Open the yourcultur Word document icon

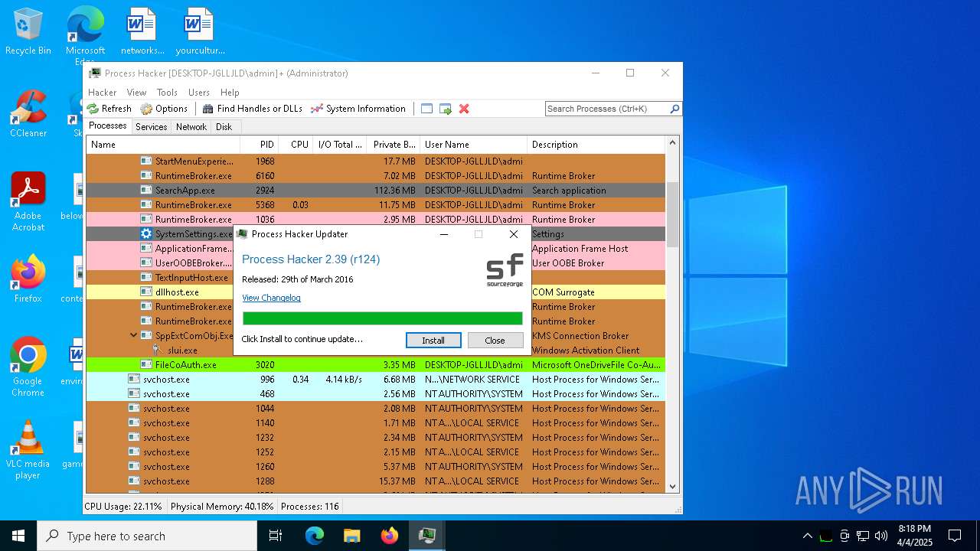(x=200, y=32)
